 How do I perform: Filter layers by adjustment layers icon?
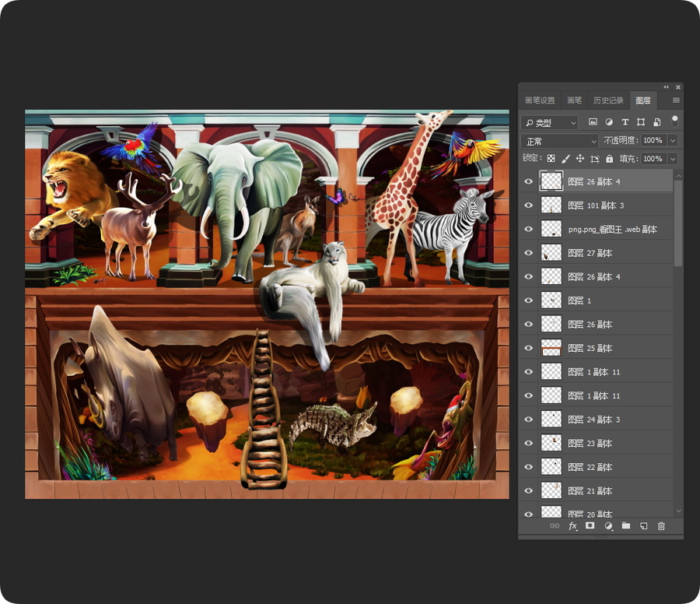pyautogui.click(x=609, y=122)
